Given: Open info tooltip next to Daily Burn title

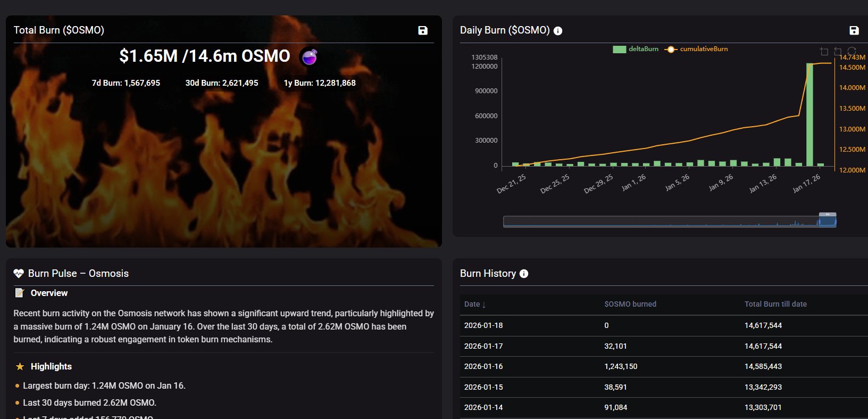Looking at the screenshot, I should tap(558, 31).
